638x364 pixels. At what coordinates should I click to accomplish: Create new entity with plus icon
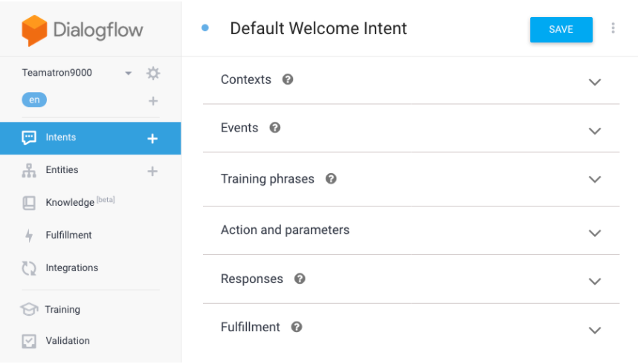[x=152, y=171]
